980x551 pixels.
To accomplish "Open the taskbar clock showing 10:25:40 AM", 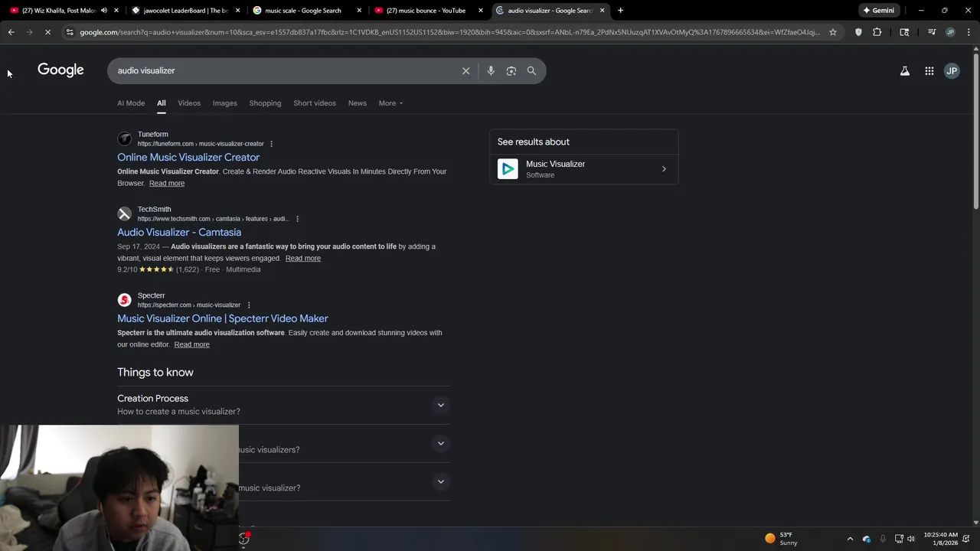I will (940, 539).
